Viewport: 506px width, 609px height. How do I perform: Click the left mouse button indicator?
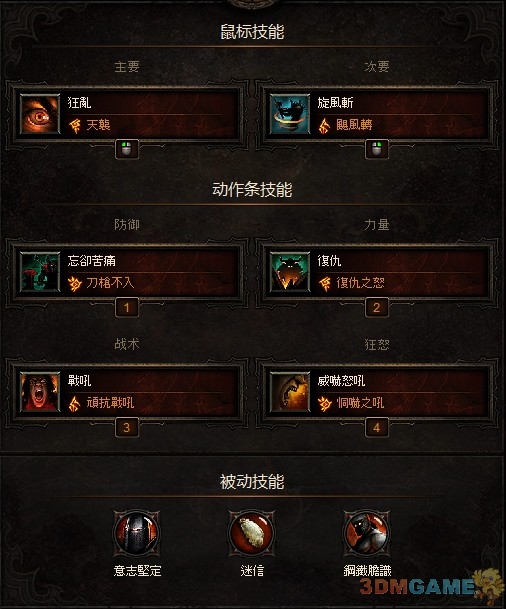(x=127, y=149)
